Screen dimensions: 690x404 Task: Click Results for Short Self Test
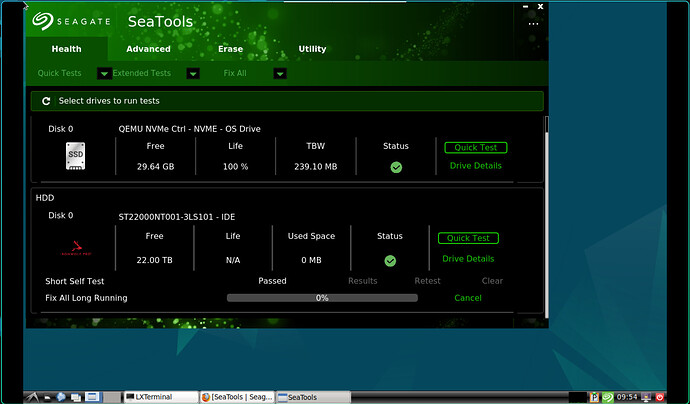pyautogui.click(x=363, y=281)
